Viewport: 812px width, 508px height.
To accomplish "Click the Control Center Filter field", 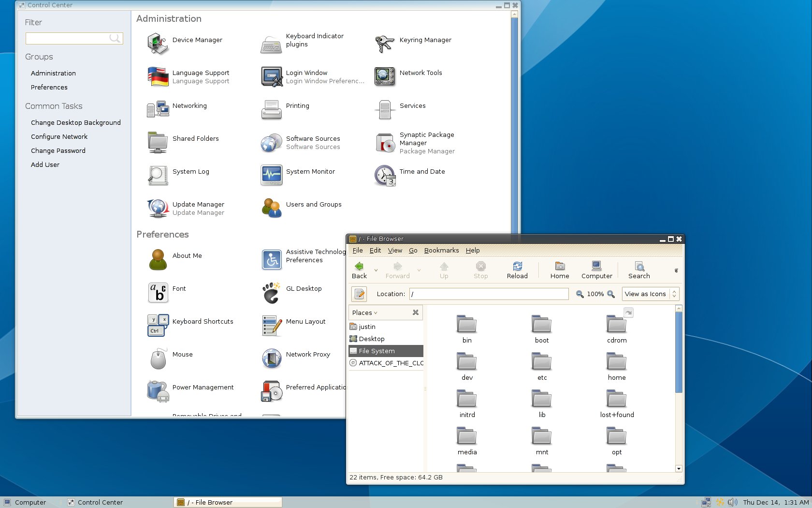I will click(x=74, y=38).
